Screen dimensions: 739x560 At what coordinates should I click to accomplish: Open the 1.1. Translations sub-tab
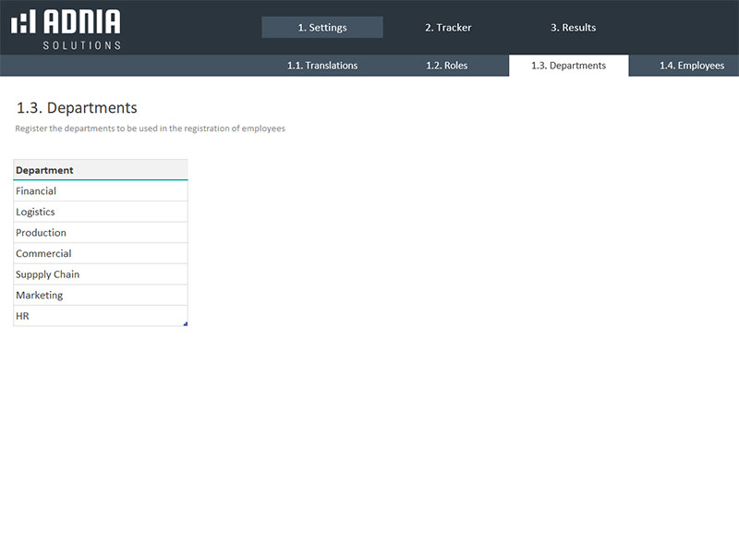point(321,66)
